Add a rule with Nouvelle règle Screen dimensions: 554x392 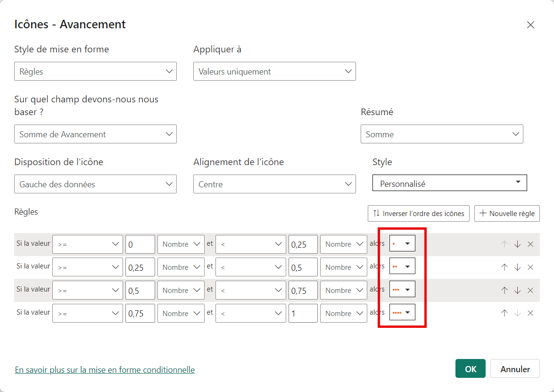tap(507, 213)
